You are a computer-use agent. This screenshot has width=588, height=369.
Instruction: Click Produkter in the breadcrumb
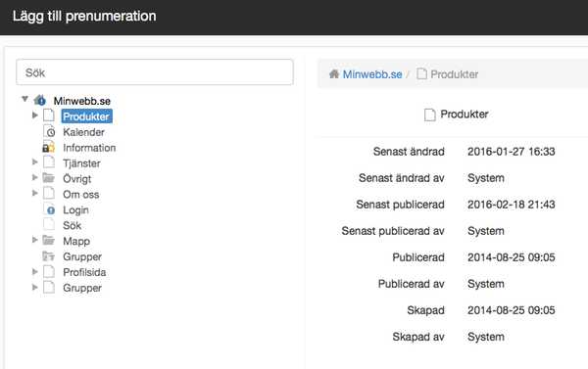coord(455,74)
